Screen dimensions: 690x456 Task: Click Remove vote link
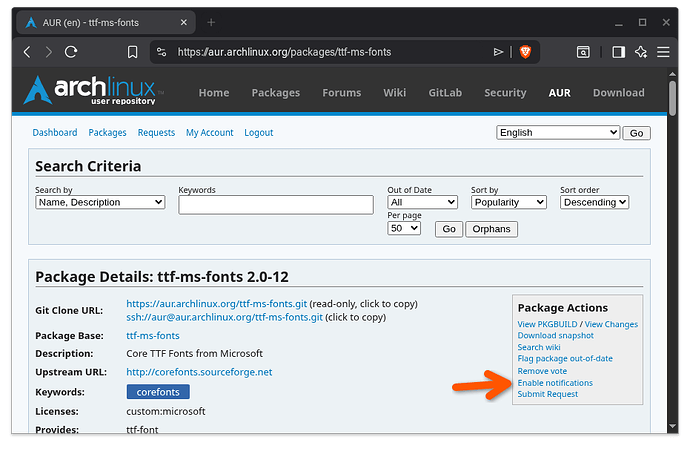coord(542,371)
